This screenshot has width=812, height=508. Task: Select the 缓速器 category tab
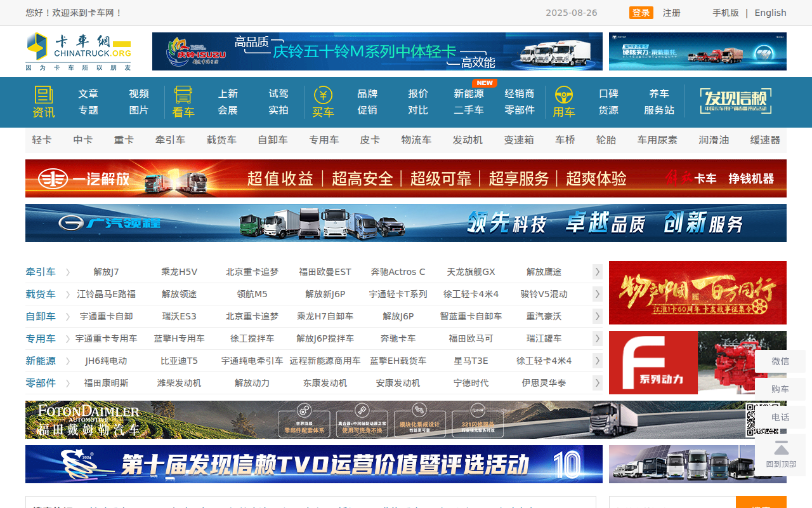(765, 140)
